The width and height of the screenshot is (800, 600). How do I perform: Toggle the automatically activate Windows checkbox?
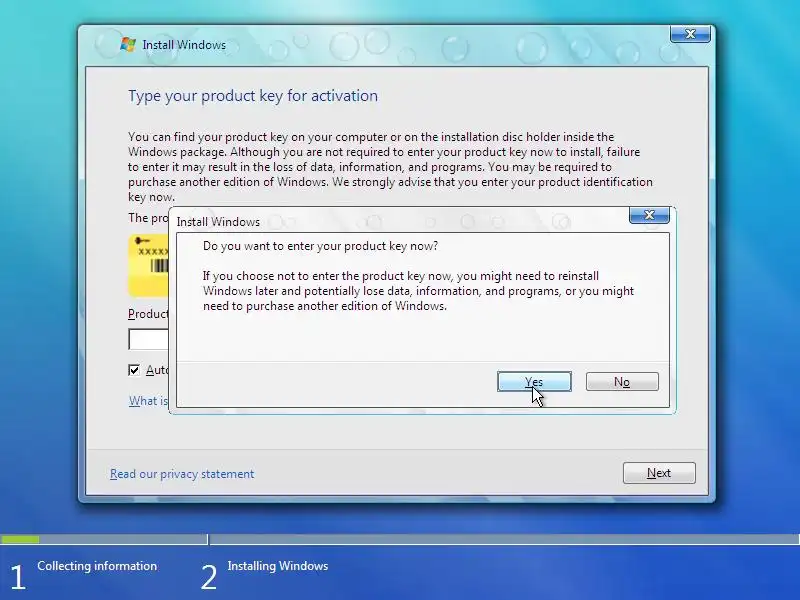[x=134, y=370]
